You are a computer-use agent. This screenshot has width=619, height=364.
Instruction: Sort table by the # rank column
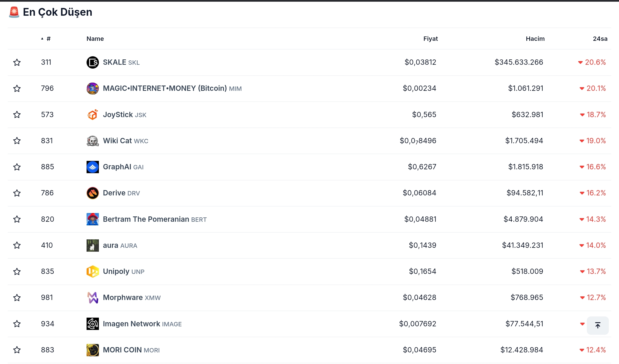point(48,39)
